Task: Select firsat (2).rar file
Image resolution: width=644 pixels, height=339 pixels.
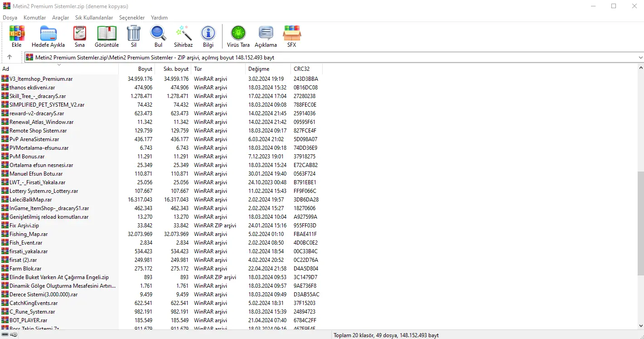Action: point(23,260)
